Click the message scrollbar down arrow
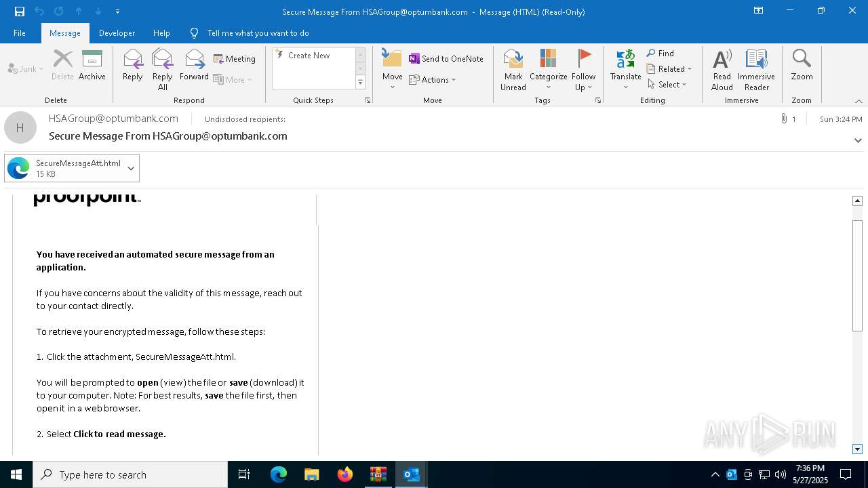The width and height of the screenshot is (868, 488). (857, 449)
